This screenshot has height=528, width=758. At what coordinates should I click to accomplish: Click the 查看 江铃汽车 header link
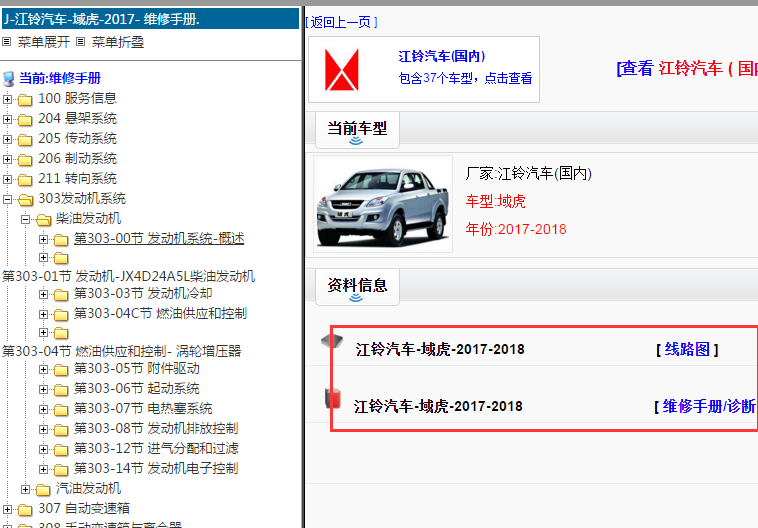687,68
